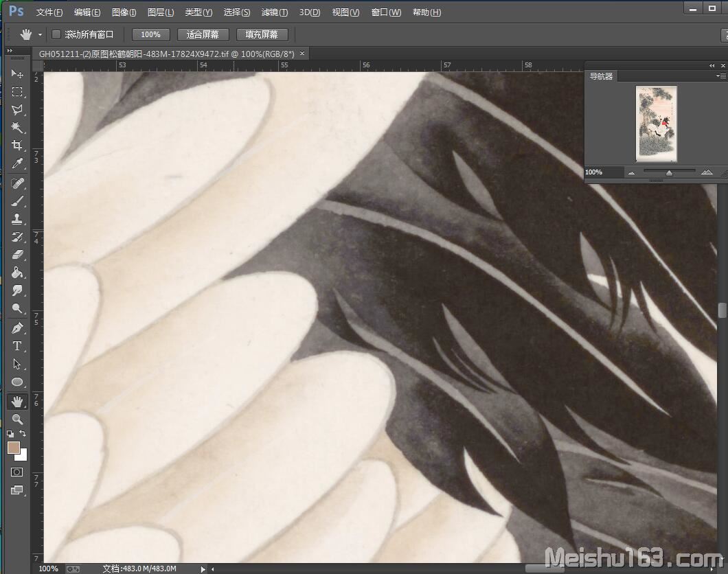Close the Navigator panel

tap(723, 66)
